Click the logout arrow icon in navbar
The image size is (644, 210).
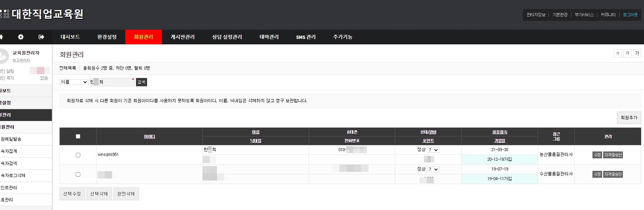pos(42,37)
